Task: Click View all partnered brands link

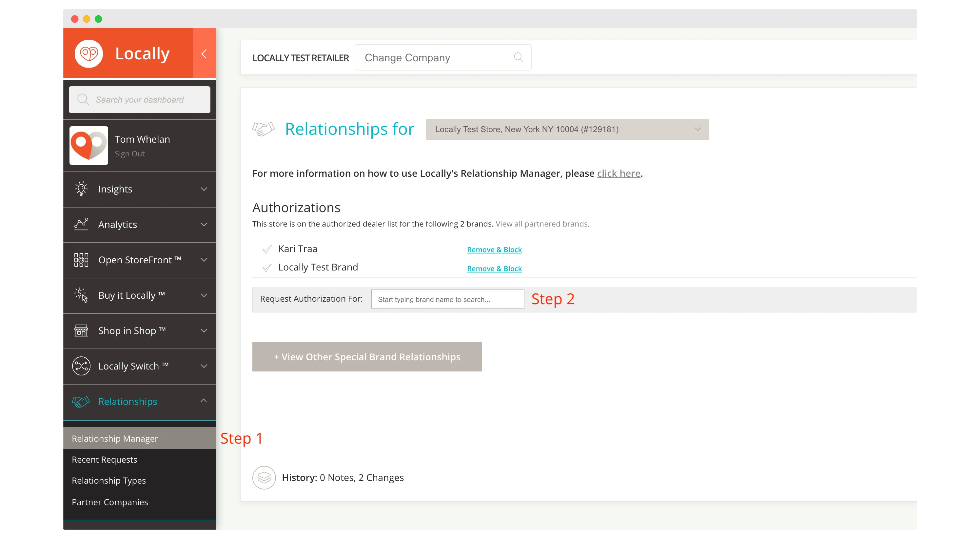Action: [542, 224]
